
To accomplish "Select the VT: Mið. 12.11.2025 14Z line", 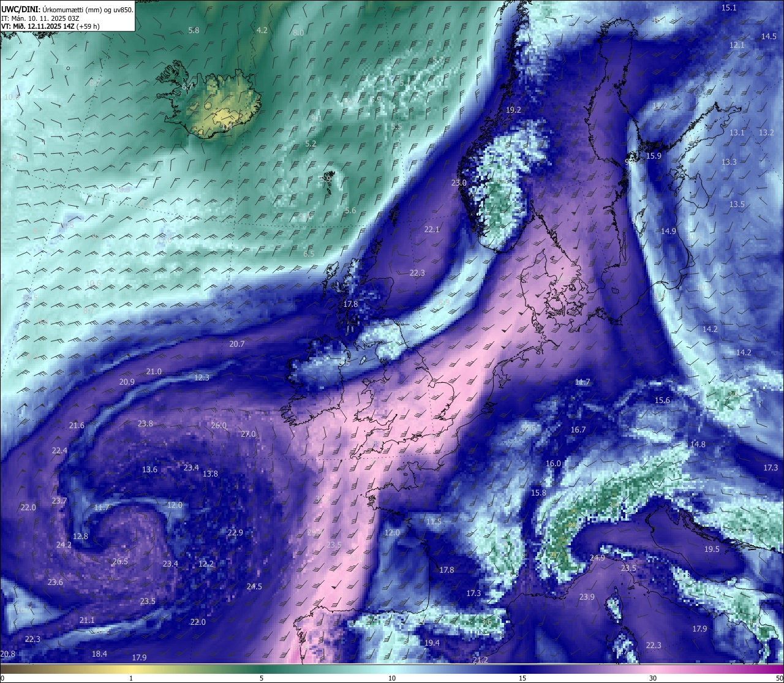I will click(50, 26).
